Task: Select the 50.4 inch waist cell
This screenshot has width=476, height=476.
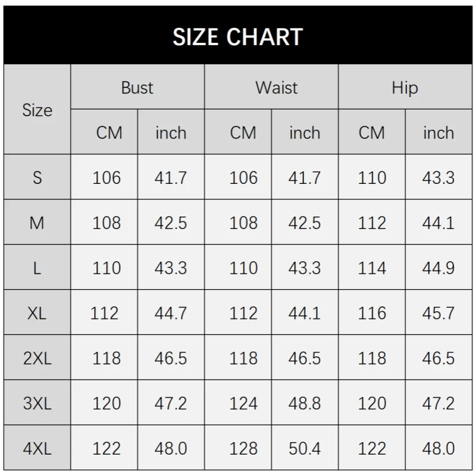Action: pyautogui.click(x=305, y=449)
